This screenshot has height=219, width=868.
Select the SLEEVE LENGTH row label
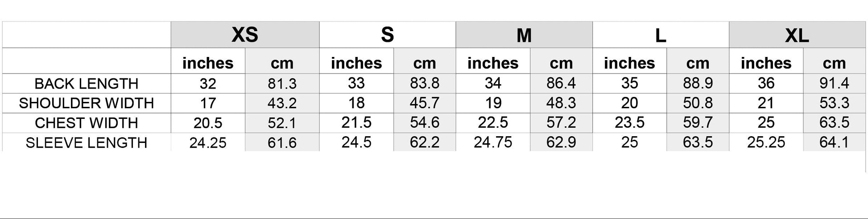(x=87, y=143)
